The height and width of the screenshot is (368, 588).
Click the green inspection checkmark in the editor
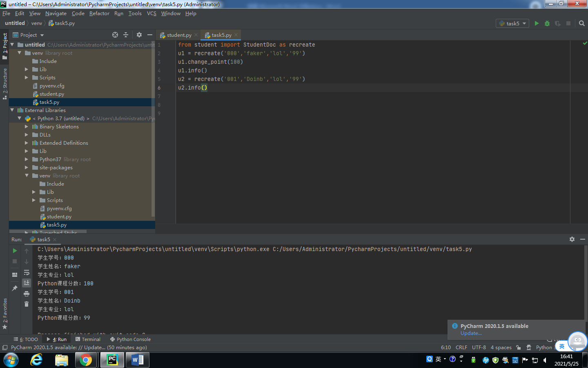coord(585,43)
